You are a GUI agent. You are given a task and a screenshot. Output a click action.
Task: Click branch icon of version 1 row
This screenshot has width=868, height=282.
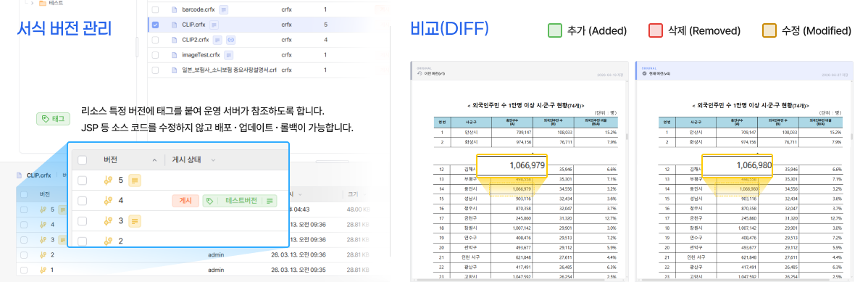43,270
